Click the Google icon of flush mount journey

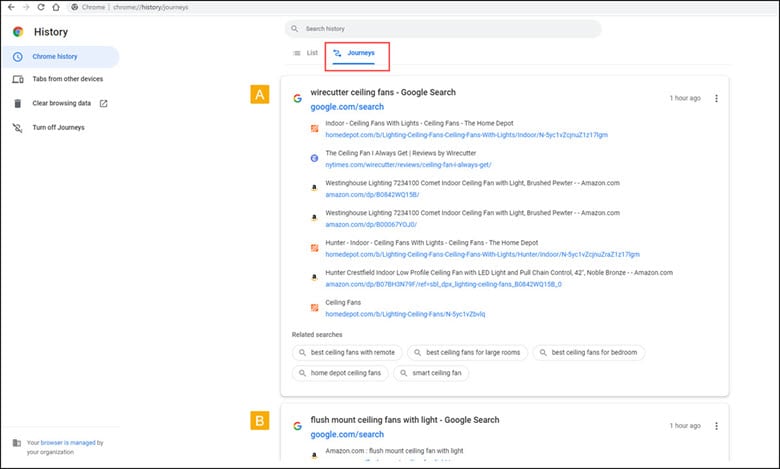click(x=297, y=426)
